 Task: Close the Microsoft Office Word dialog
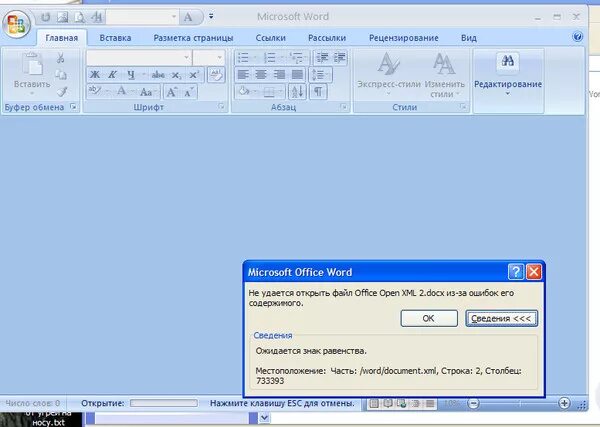coord(534,272)
